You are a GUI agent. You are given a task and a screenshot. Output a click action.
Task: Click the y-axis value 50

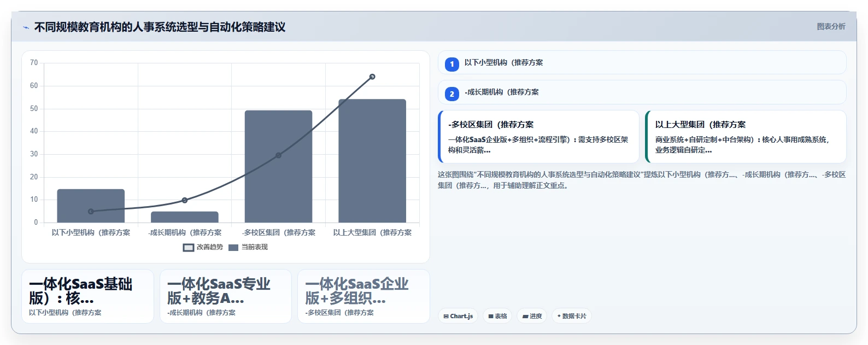pos(34,108)
